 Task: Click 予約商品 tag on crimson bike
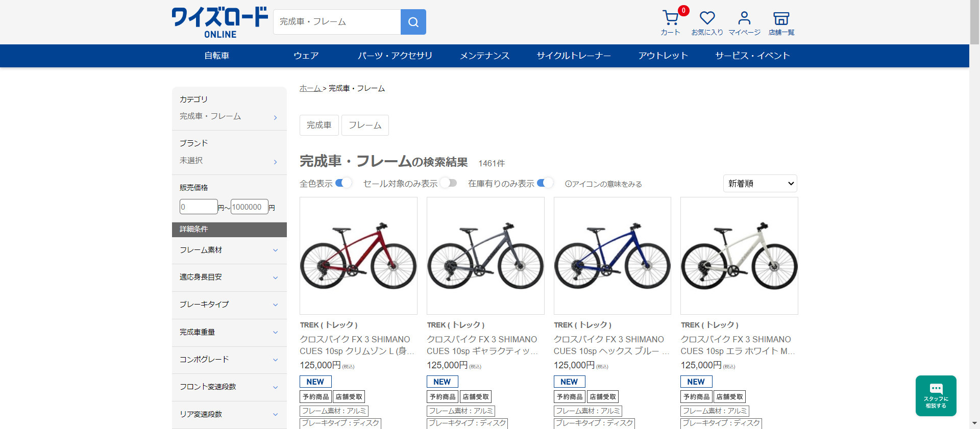coord(315,397)
